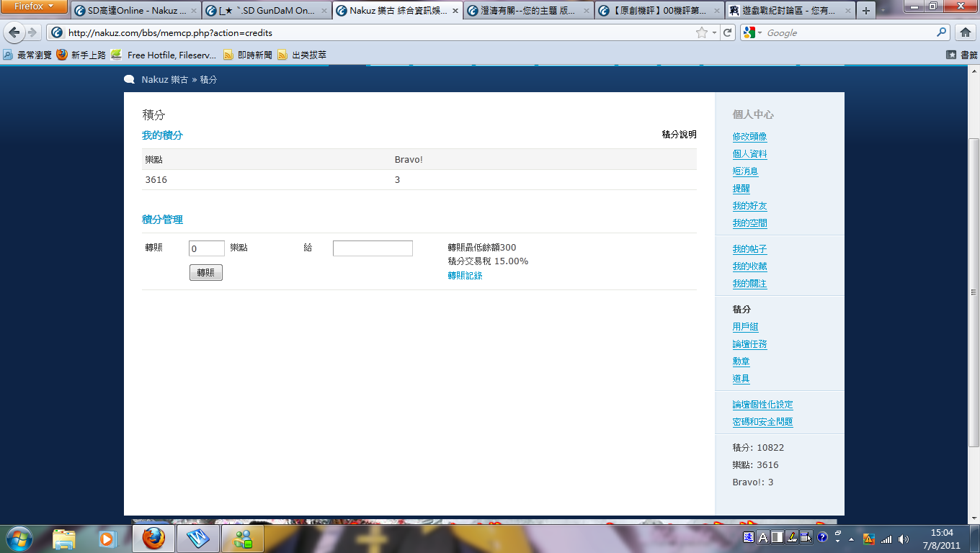Close the SD高達Online tab
Viewport: 980px width, 553px height.
pyautogui.click(x=193, y=11)
